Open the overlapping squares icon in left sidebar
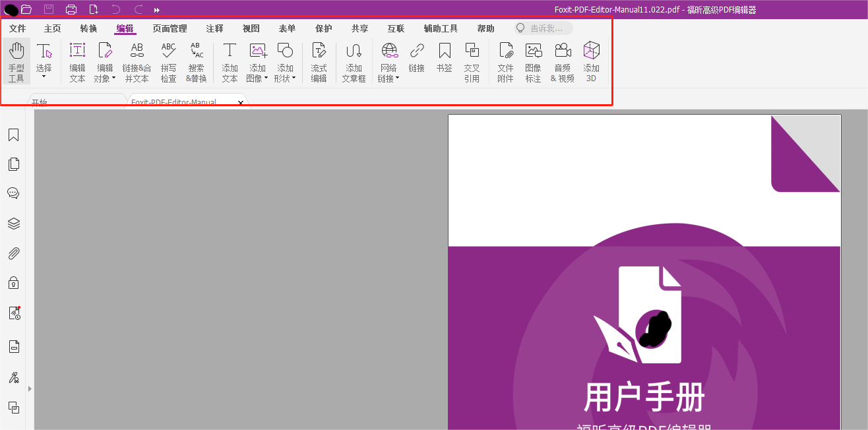Viewport: 868px width, 430px height. (x=13, y=408)
